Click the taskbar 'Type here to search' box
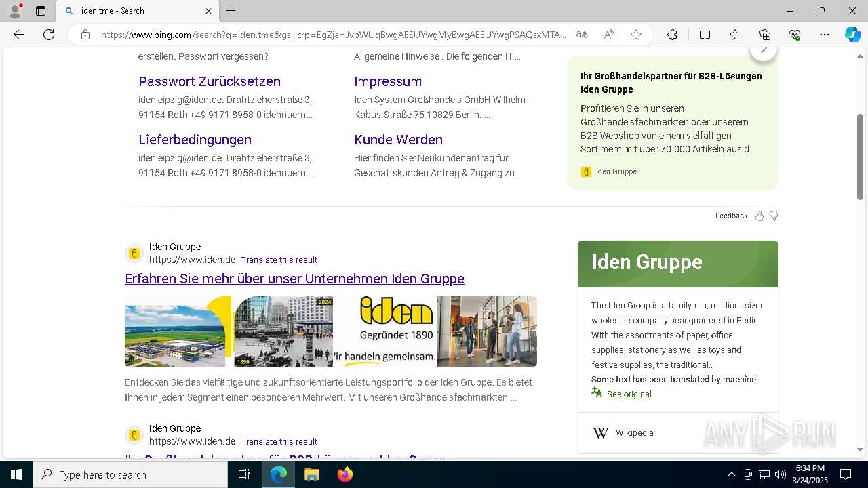 [x=130, y=474]
